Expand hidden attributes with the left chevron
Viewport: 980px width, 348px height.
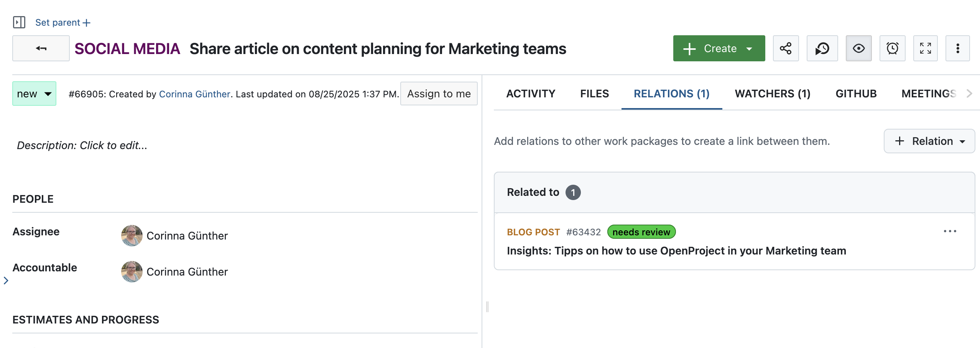pyautogui.click(x=6, y=281)
